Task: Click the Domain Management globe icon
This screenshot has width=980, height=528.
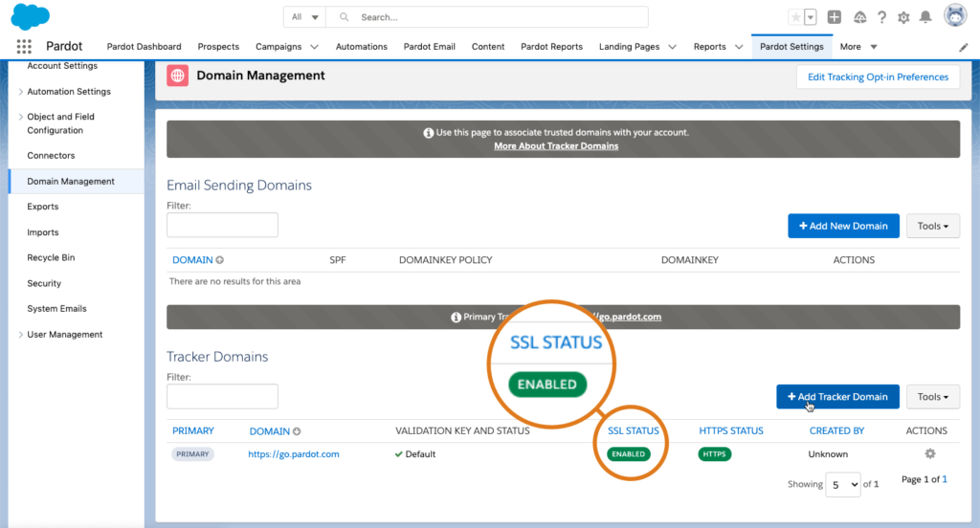Action: pos(177,76)
